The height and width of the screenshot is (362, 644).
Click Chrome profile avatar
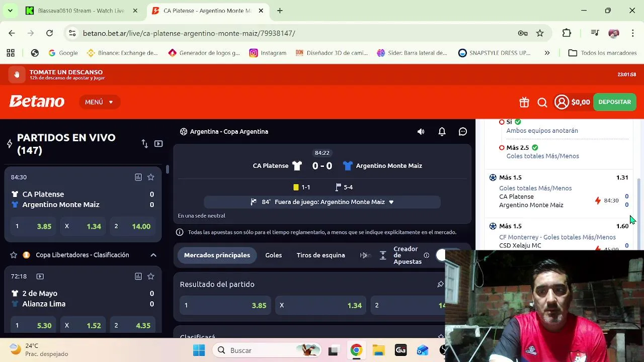(613, 33)
